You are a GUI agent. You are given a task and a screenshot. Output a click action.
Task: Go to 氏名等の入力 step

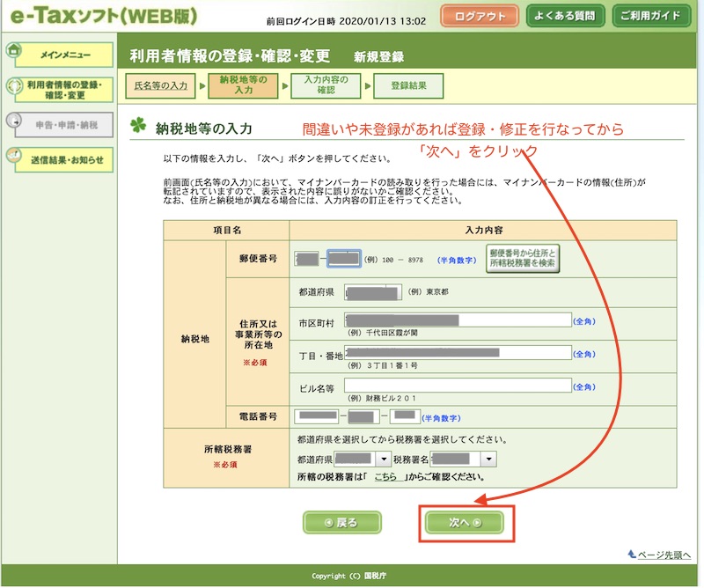[x=160, y=85]
